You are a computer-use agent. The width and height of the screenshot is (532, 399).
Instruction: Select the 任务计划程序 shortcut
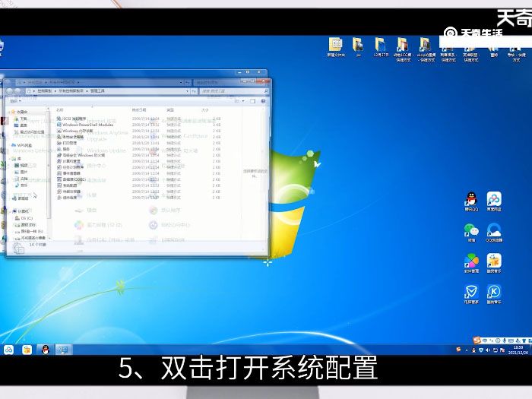[x=70, y=167]
